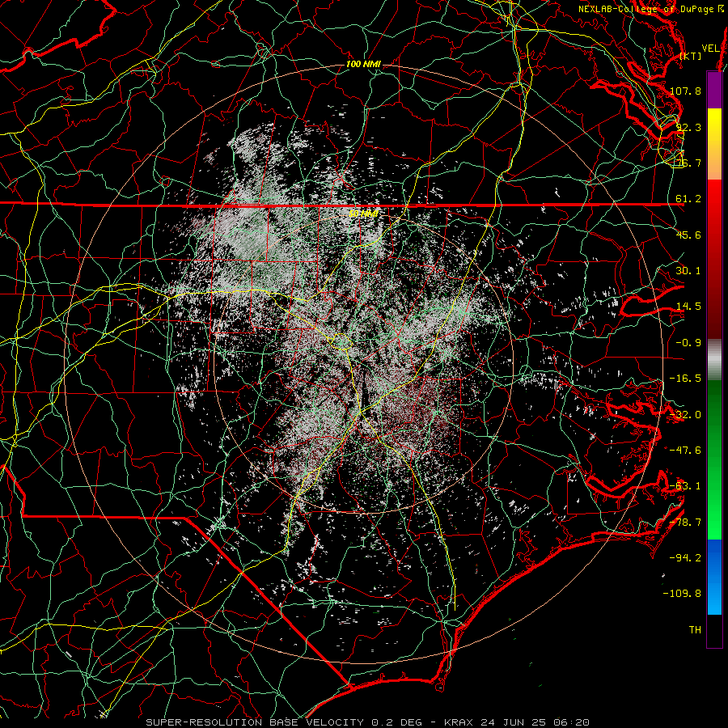
Task: Click the KRAX station identifier in caption
Action: [459, 722]
